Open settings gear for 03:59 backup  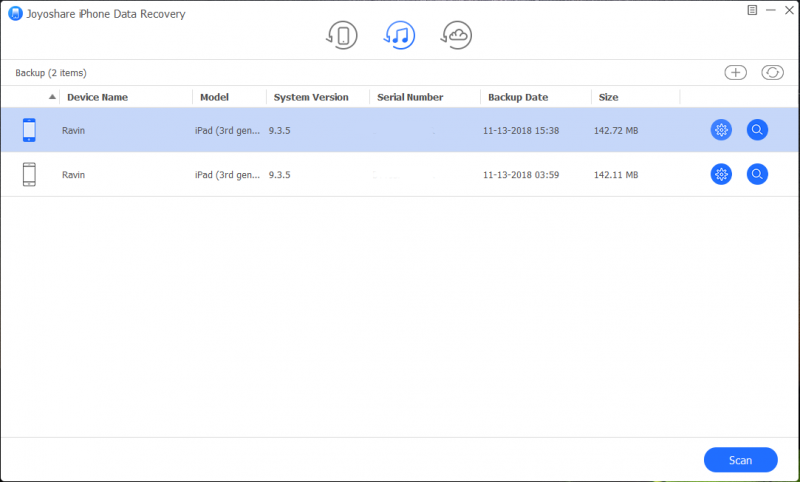click(x=720, y=174)
